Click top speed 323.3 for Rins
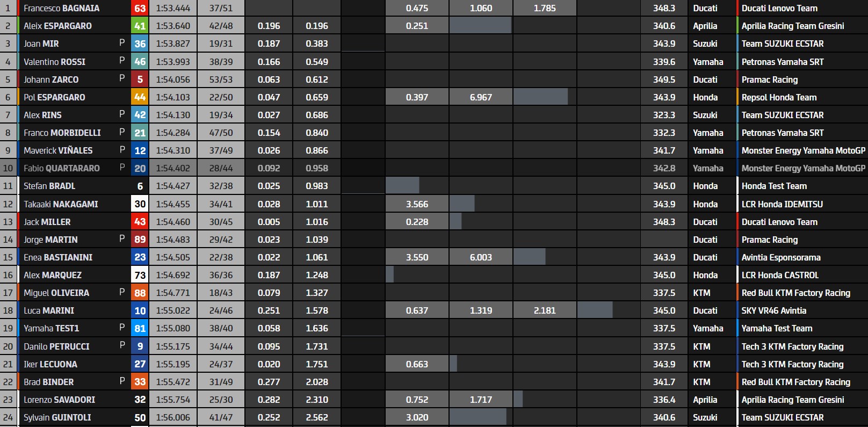Viewport: 868px width, 427px height. [x=664, y=115]
